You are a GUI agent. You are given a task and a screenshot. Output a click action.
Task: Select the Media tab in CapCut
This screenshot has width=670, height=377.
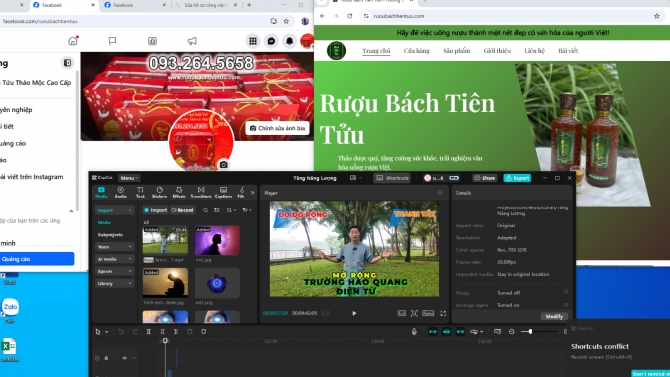pyautogui.click(x=101, y=192)
